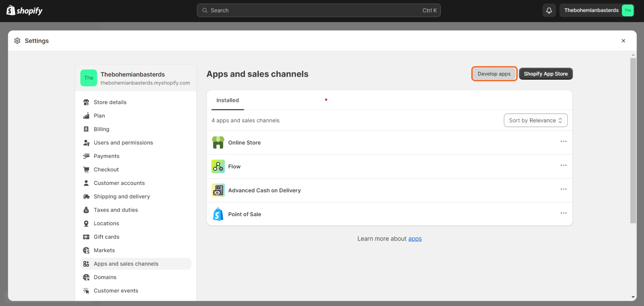This screenshot has height=306, width=644.
Task: Click the thebohemianbasterds.myshopify.com store URL
Action: [145, 83]
